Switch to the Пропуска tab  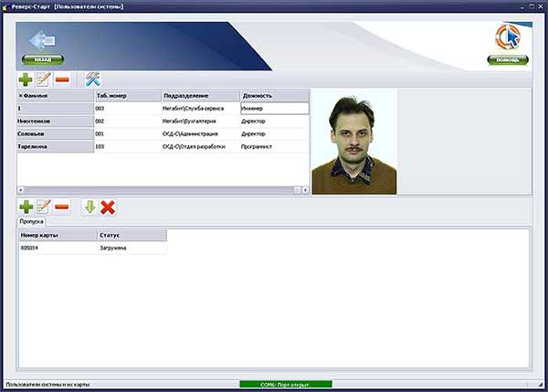[31, 221]
